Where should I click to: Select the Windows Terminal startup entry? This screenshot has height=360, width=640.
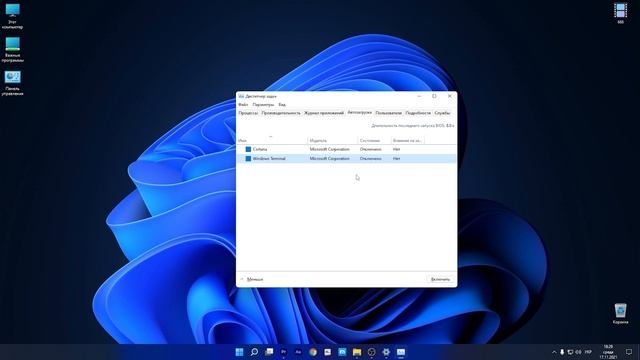pos(346,158)
